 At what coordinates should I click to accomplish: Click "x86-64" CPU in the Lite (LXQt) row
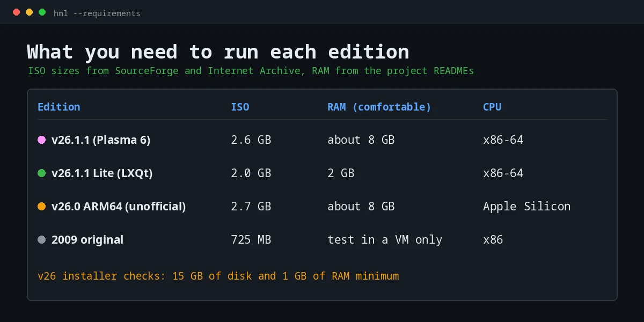click(503, 173)
